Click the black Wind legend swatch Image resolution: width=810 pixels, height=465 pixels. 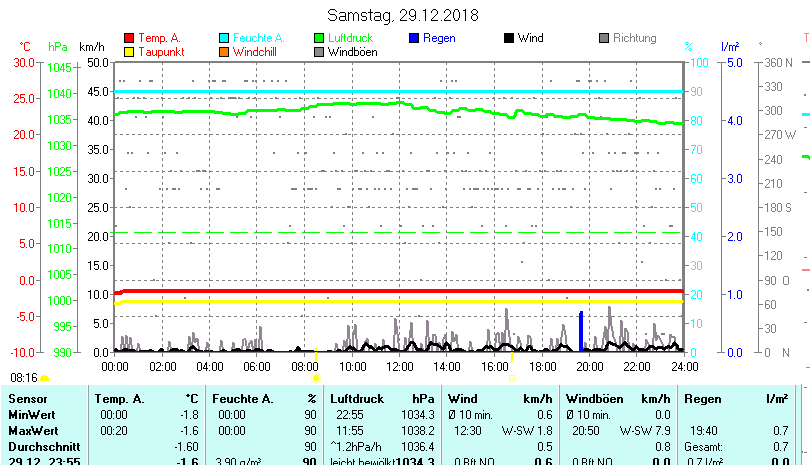coord(509,38)
